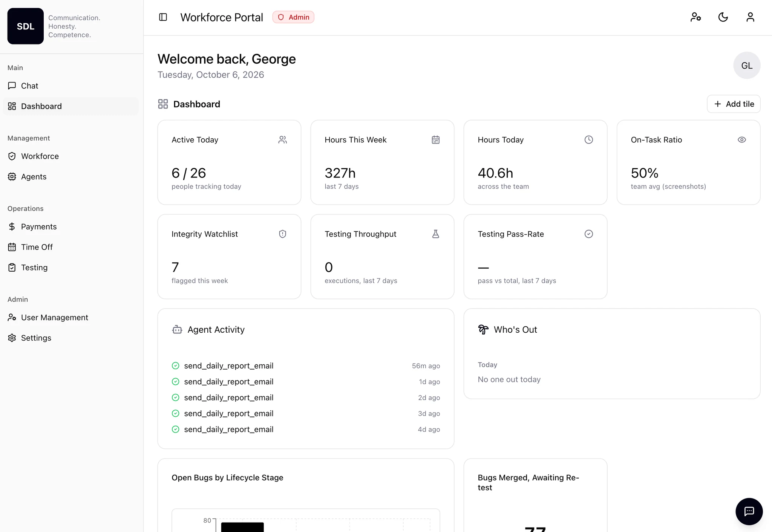Click people icon on Active Today tile
The image size is (772, 532).
coord(282,140)
